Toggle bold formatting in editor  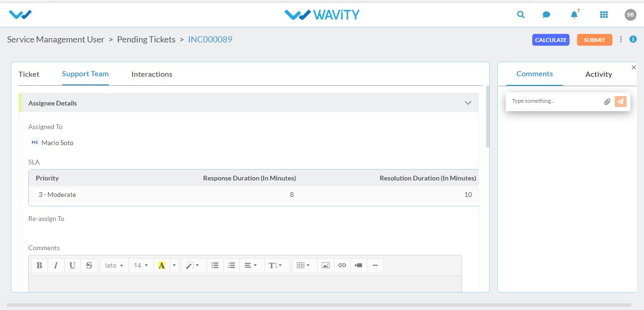(40, 265)
